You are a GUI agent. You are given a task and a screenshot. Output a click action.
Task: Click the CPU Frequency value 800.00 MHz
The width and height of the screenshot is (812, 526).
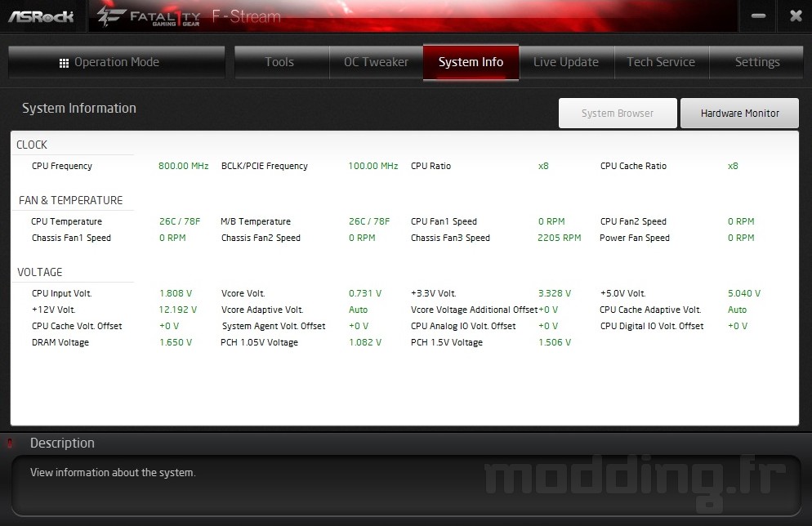pyautogui.click(x=183, y=166)
